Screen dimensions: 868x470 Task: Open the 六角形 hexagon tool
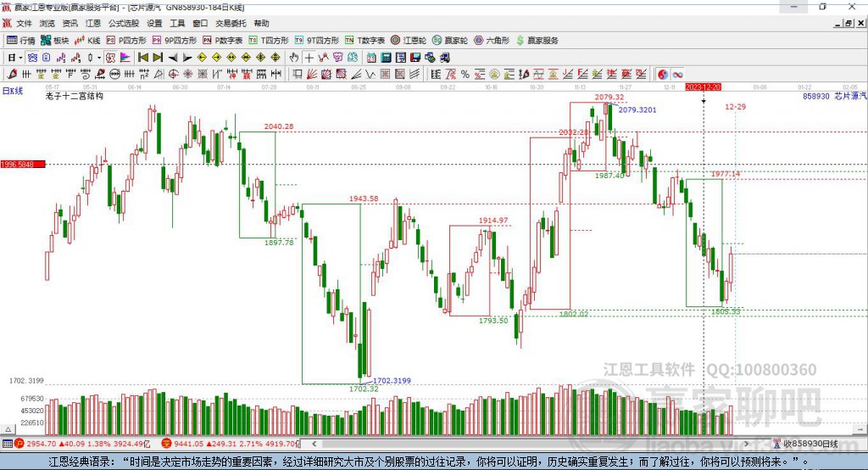click(492, 41)
